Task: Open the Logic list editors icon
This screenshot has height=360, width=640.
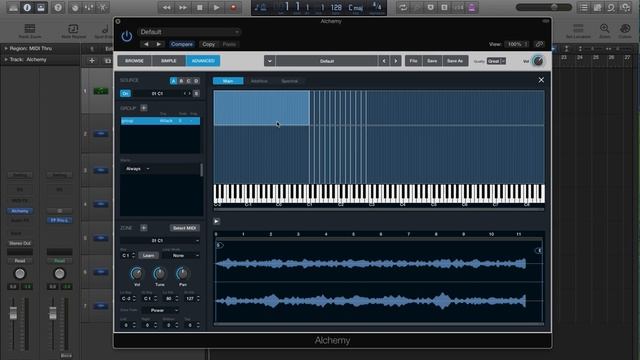Action: 584,7
